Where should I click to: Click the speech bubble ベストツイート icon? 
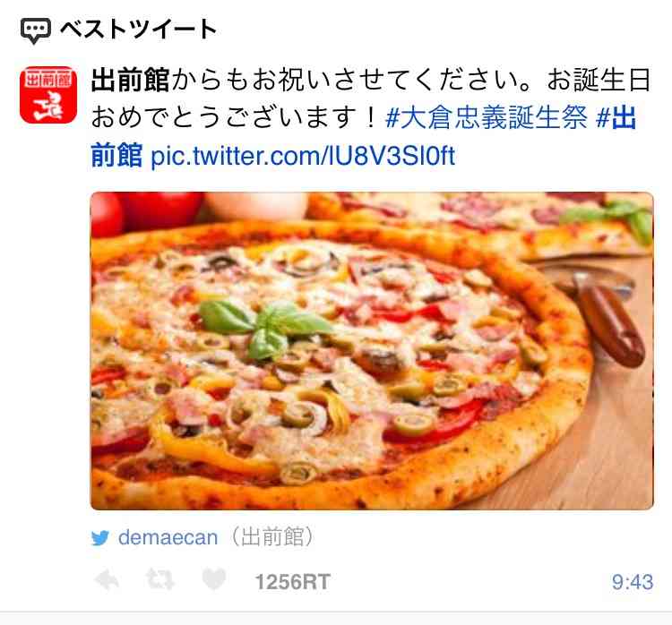click(36, 30)
